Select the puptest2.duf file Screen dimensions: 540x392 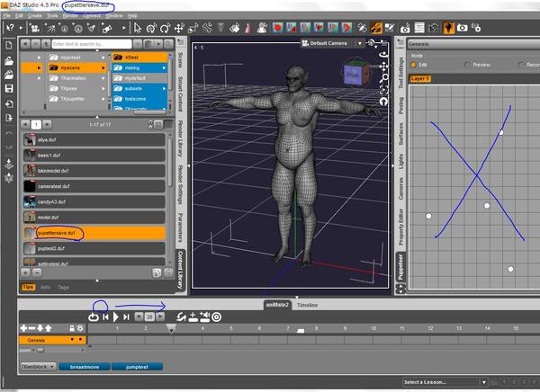94,248
